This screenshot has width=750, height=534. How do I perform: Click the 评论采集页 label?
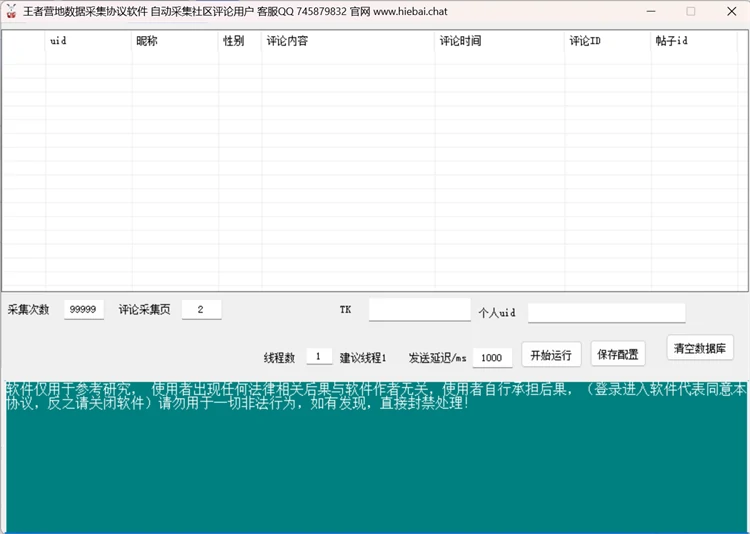pos(144,310)
